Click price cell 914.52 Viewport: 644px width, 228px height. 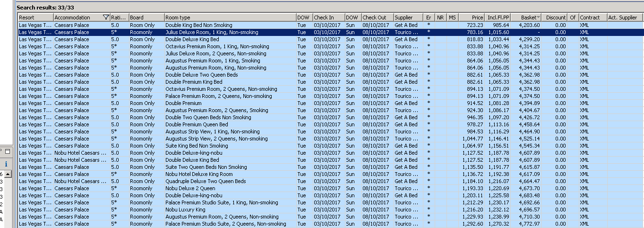point(475,103)
